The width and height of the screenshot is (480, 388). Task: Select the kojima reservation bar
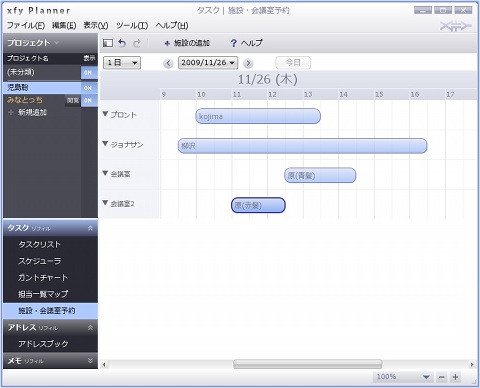click(x=258, y=116)
